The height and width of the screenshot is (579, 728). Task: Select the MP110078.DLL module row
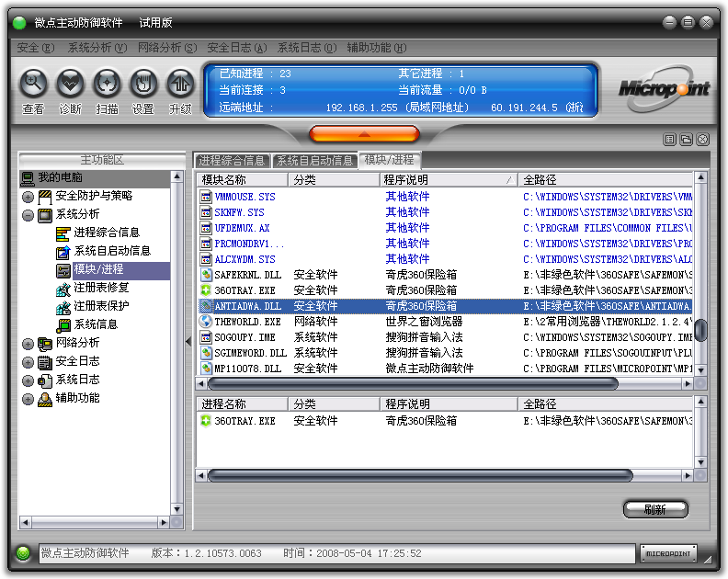[445, 369]
